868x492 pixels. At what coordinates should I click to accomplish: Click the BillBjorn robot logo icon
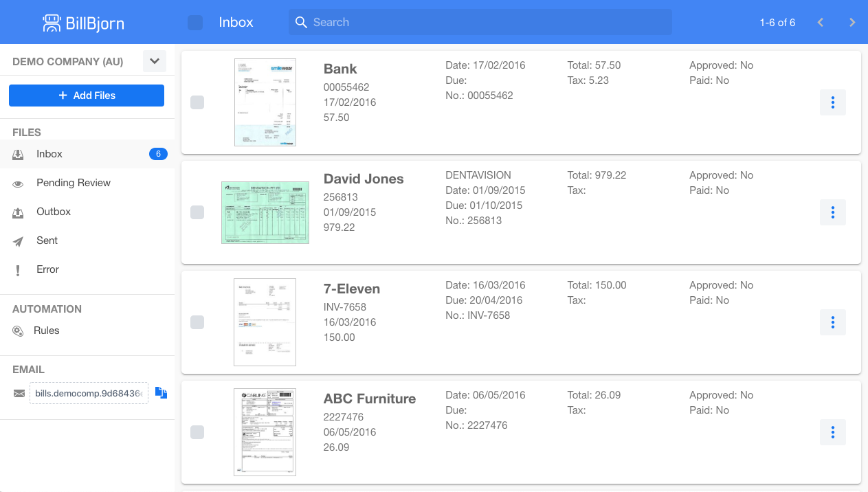click(52, 23)
